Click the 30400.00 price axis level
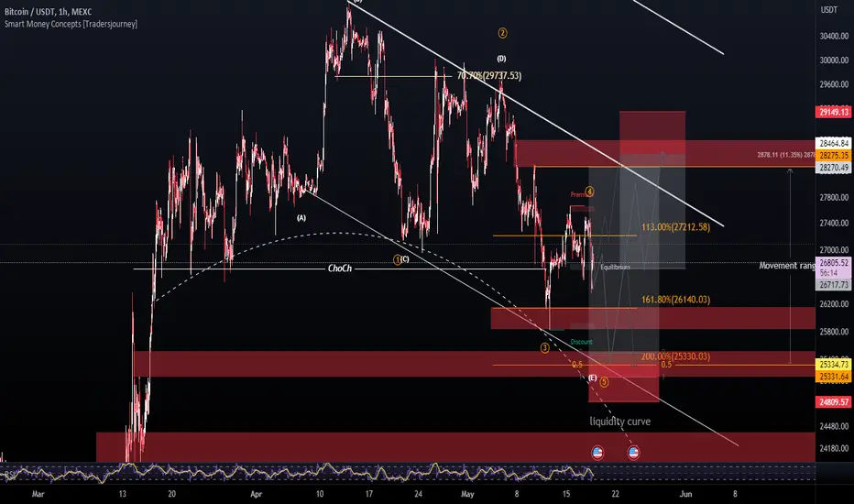Viewport: 854px width, 504px height. click(x=834, y=36)
